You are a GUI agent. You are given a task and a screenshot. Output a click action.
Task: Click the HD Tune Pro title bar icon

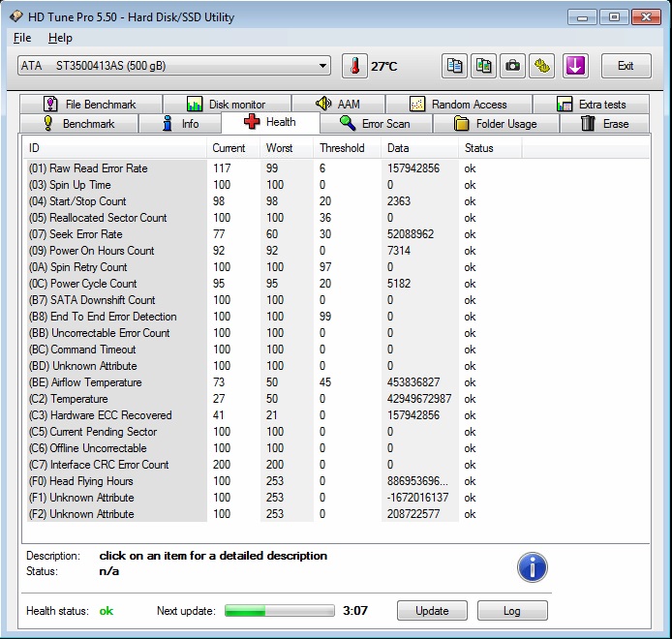[x=15, y=16]
